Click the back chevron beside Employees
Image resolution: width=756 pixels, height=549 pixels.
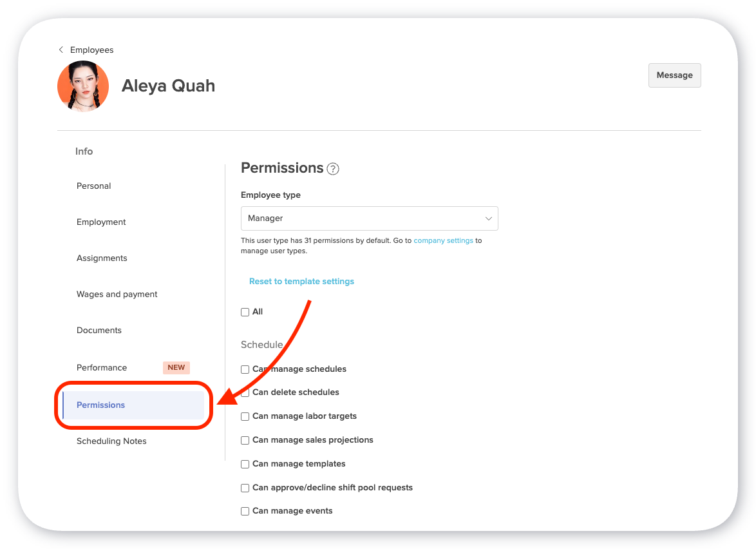pyautogui.click(x=61, y=50)
